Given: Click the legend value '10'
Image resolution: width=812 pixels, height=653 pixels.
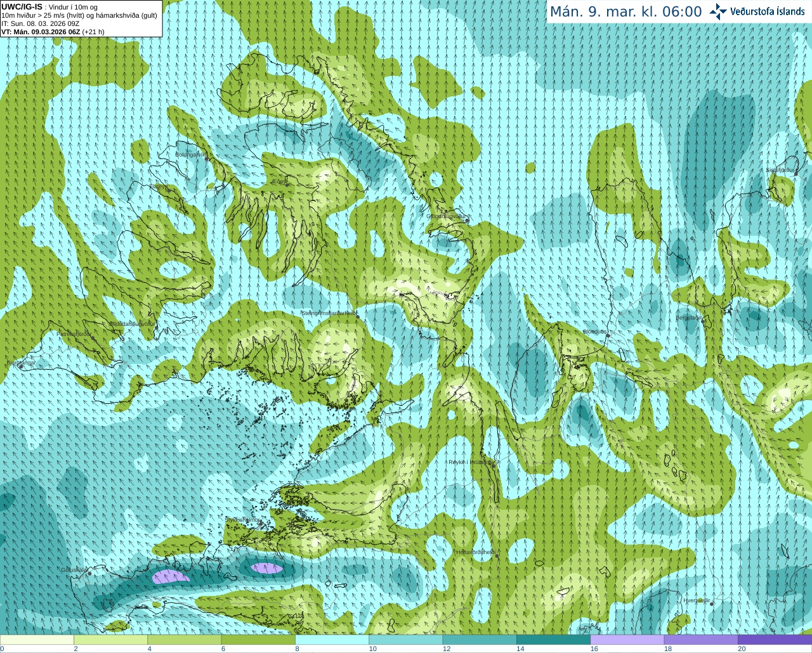Looking at the screenshot, I should [x=372, y=649].
